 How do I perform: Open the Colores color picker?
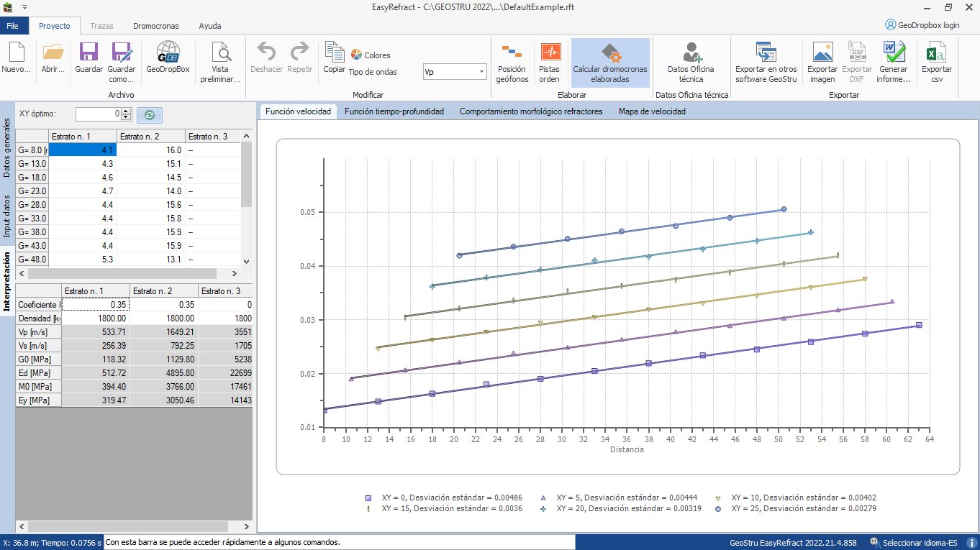[x=371, y=55]
